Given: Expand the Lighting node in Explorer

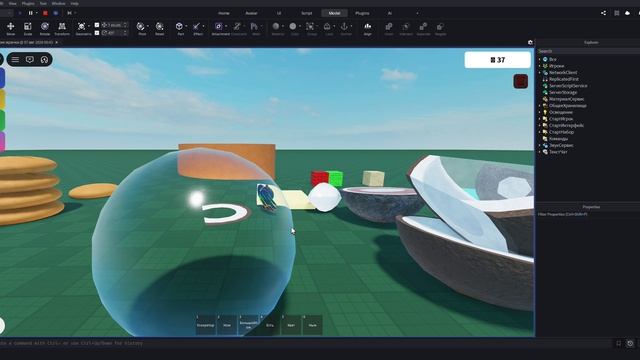Looking at the screenshot, I should (x=540, y=112).
